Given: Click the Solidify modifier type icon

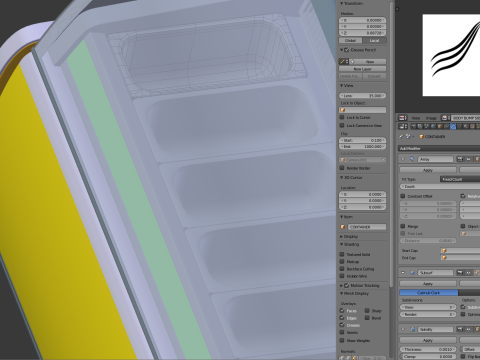Looking at the screenshot, I should tap(412, 329).
